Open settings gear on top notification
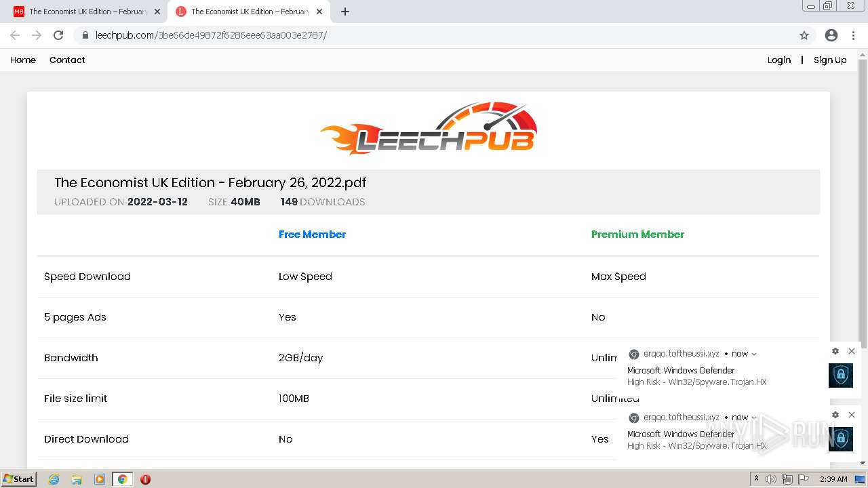 tap(835, 351)
